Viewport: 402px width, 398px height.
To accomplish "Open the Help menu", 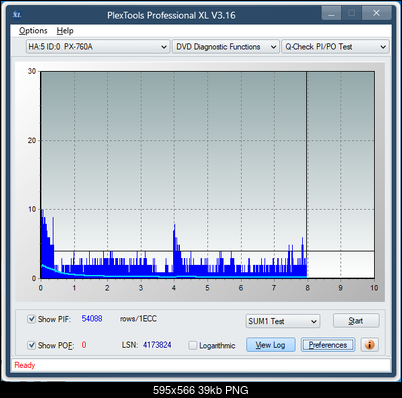I will (x=65, y=31).
